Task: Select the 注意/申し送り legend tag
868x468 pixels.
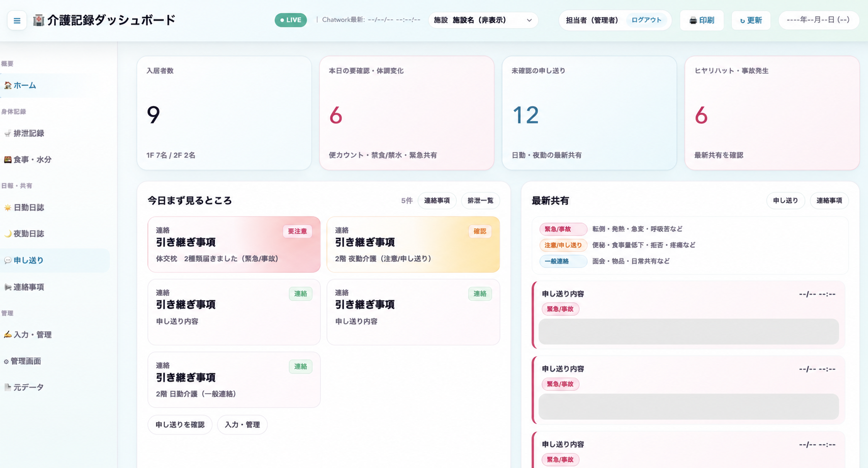Action: tap(563, 245)
